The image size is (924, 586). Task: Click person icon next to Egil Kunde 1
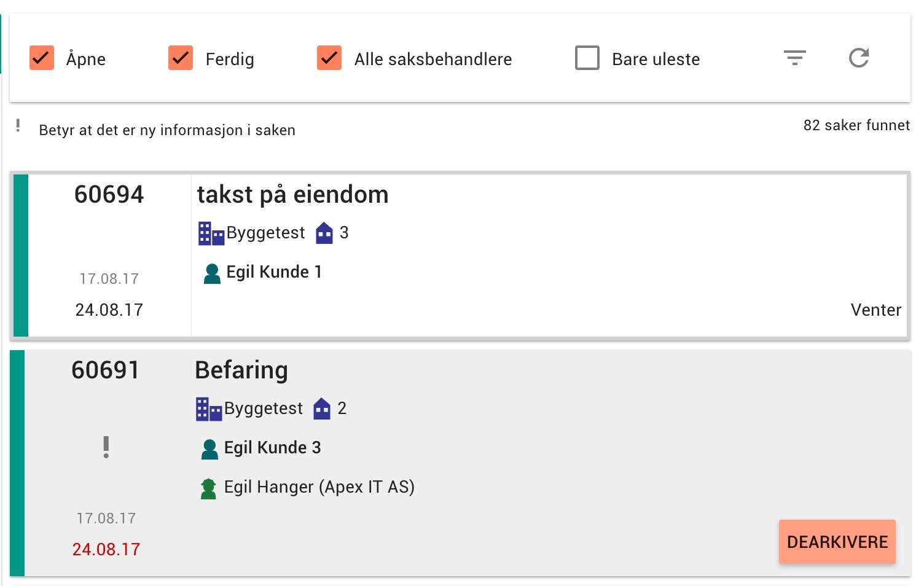pos(212,273)
